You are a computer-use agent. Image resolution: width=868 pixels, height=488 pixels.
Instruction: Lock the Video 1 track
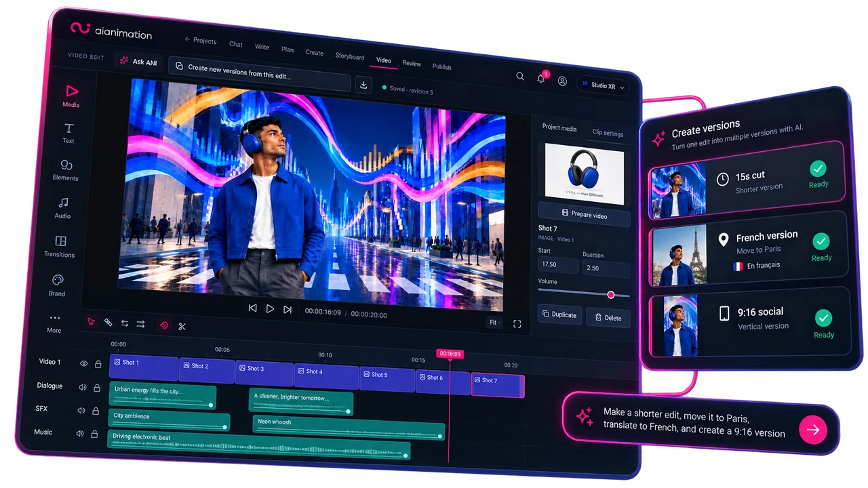[x=98, y=364]
